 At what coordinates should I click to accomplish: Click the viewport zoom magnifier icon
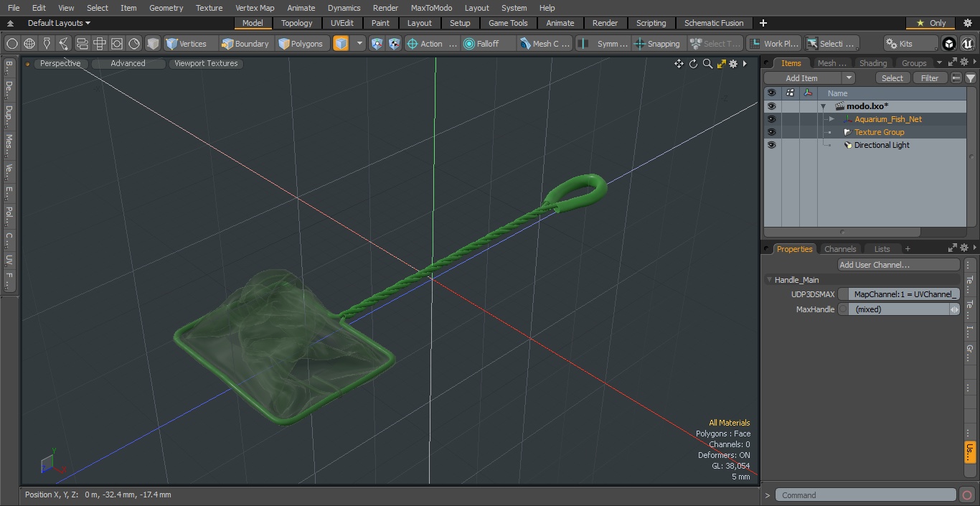(x=707, y=64)
